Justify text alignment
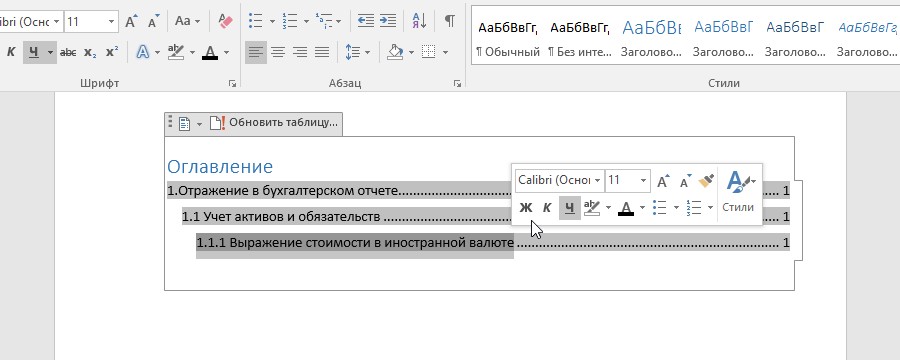This screenshot has width=900, height=360. 322,52
